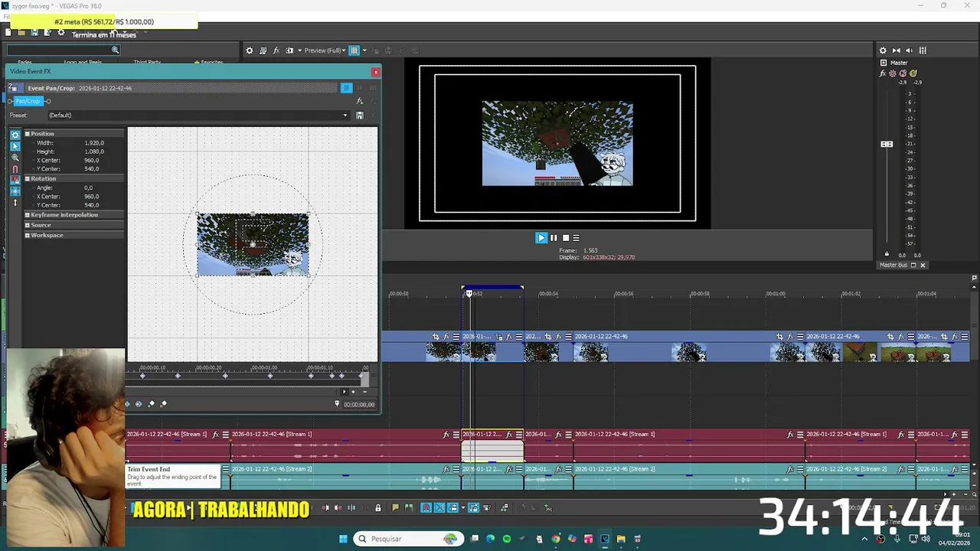Open Video Output FX in preview toolbar
980x551 pixels.
276,51
